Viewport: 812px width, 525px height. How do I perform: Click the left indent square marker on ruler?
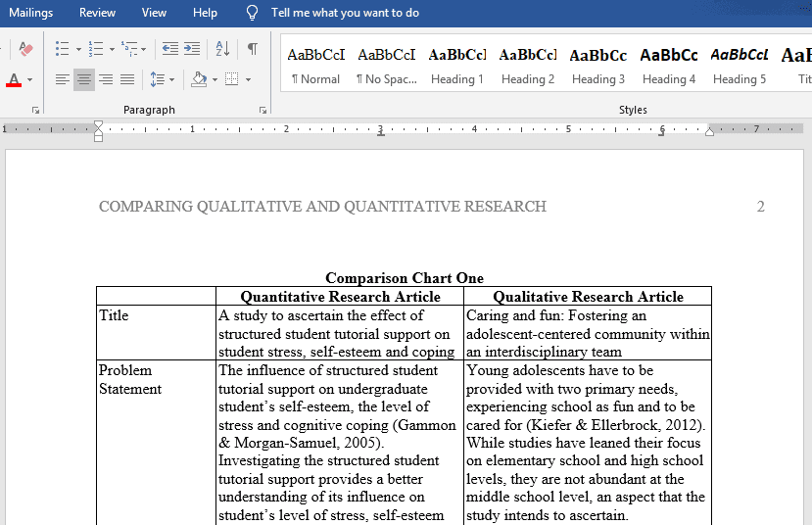tap(98, 138)
